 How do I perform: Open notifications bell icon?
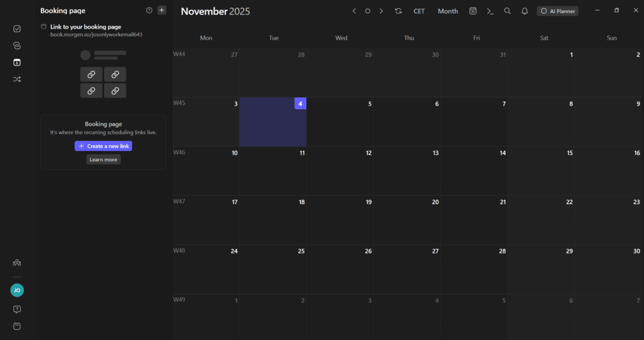tap(525, 11)
